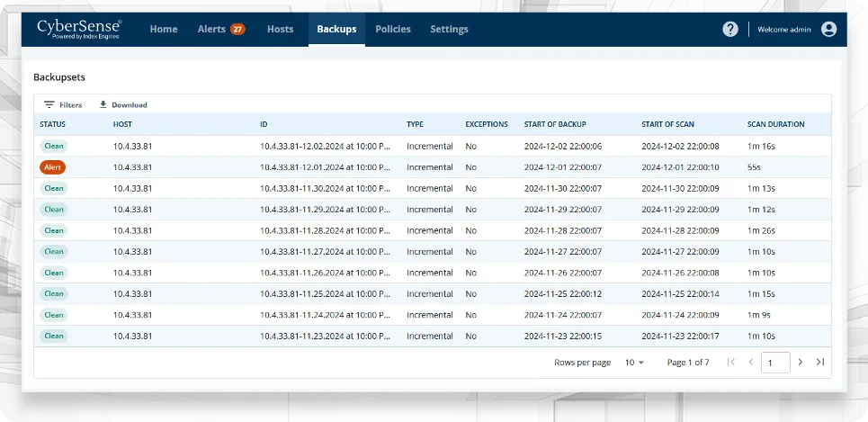Click the Filters icon
The image size is (868, 422).
(49, 105)
